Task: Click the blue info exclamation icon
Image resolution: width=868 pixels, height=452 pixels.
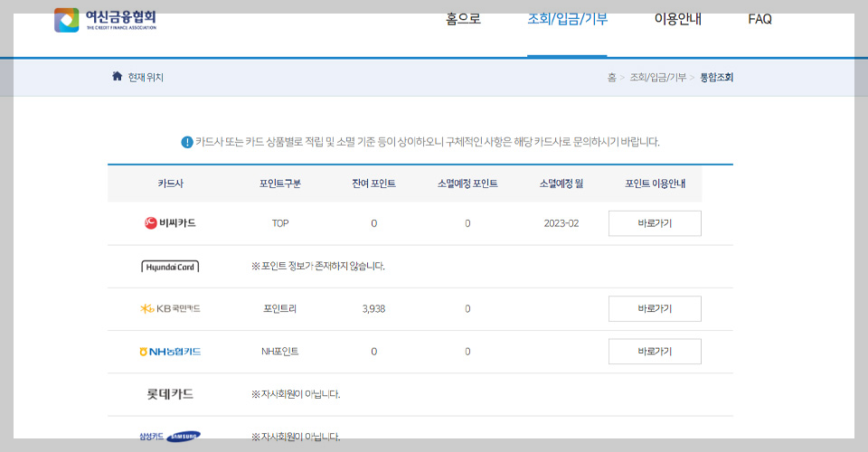Action: coord(187,142)
